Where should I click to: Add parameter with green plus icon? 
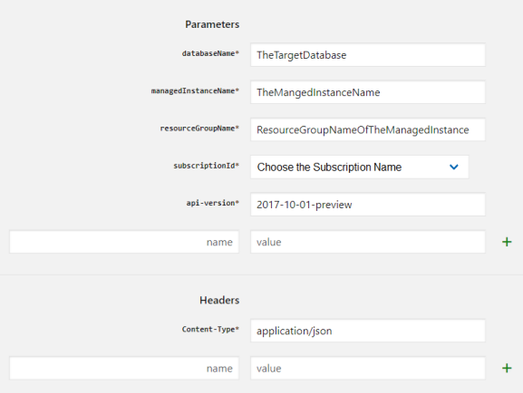[507, 242]
